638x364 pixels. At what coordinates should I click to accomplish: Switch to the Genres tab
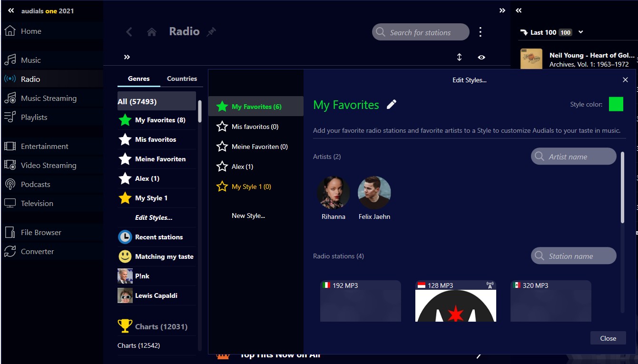[x=139, y=79]
